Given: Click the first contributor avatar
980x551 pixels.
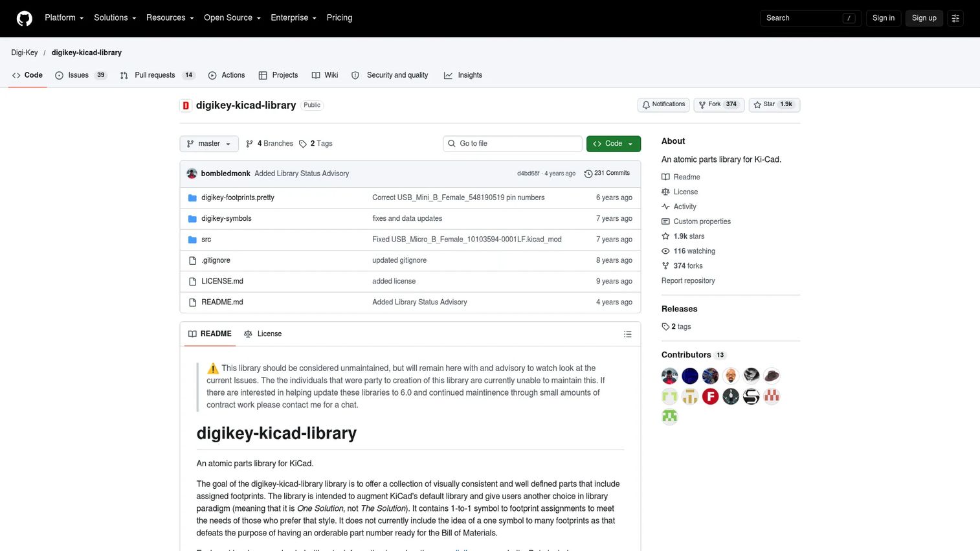Looking at the screenshot, I should pos(669,376).
